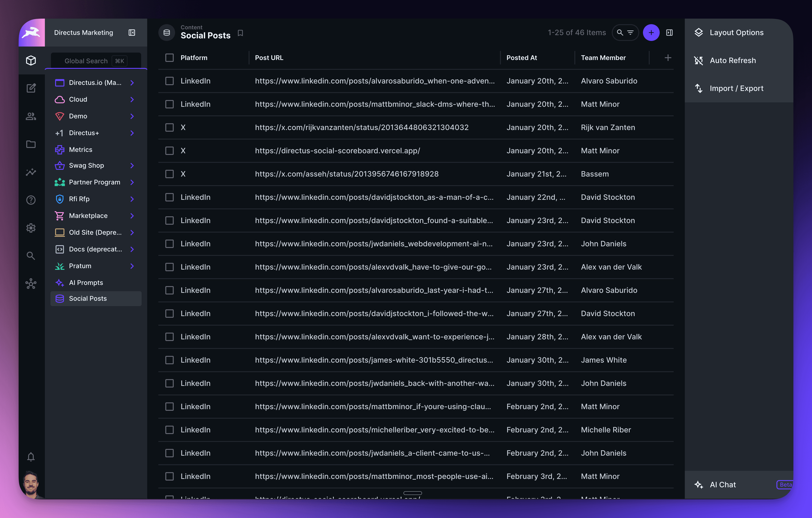Click the Import / Export arrows icon

[x=699, y=88]
